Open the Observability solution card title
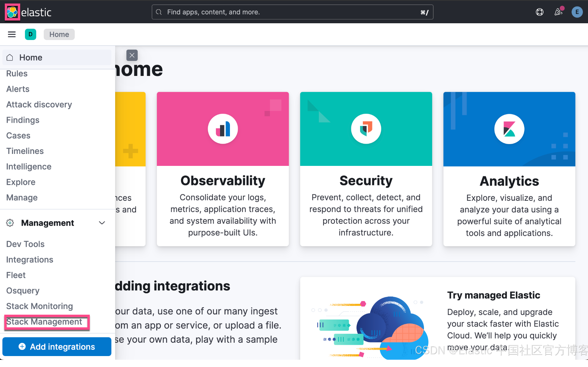This screenshot has width=588, height=367. click(x=223, y=181)
